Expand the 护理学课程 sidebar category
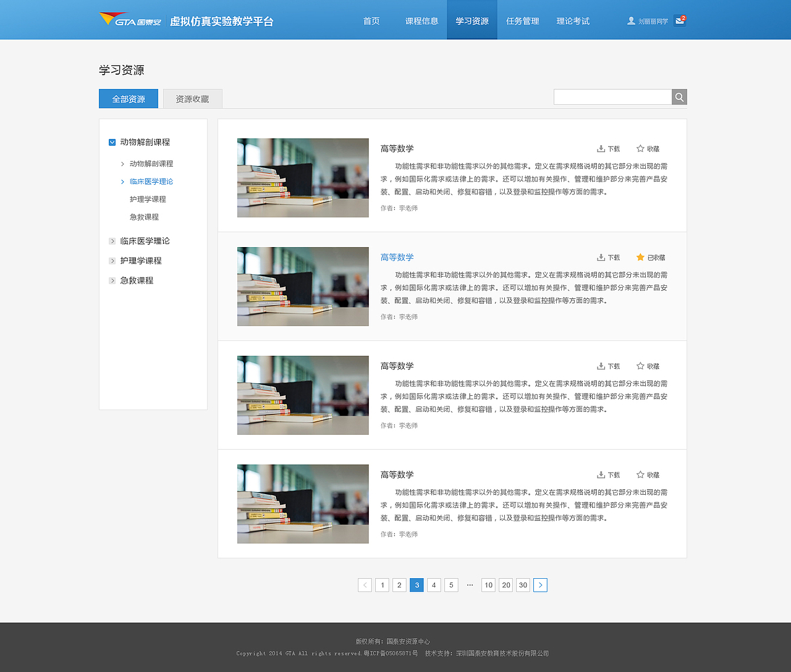This screenshot has height=672, width=791. tap(112, 261)
